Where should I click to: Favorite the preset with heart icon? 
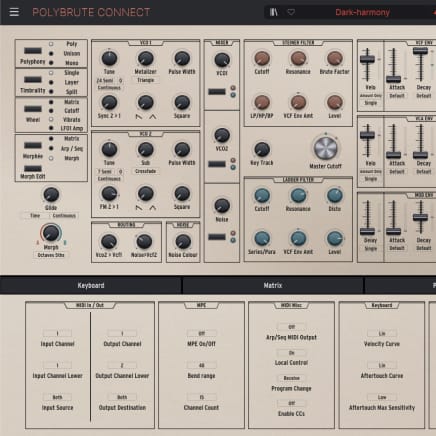tap(291, 12)
